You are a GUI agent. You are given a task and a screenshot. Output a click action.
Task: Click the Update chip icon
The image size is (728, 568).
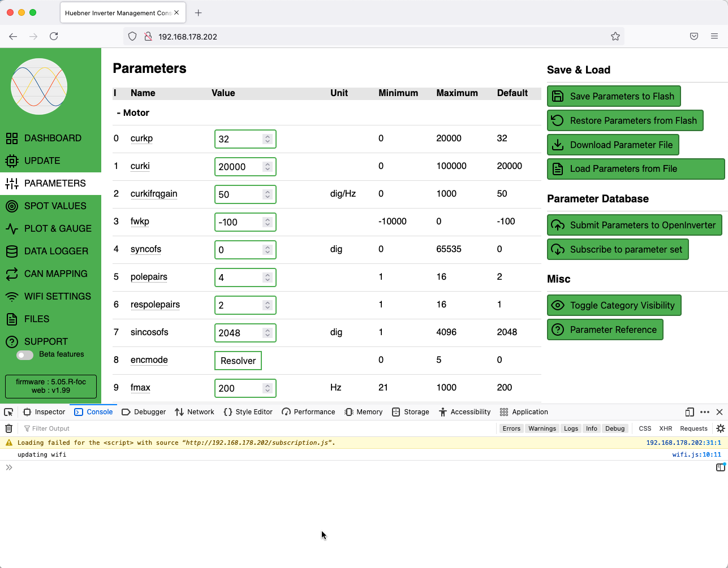pos(12,161)
